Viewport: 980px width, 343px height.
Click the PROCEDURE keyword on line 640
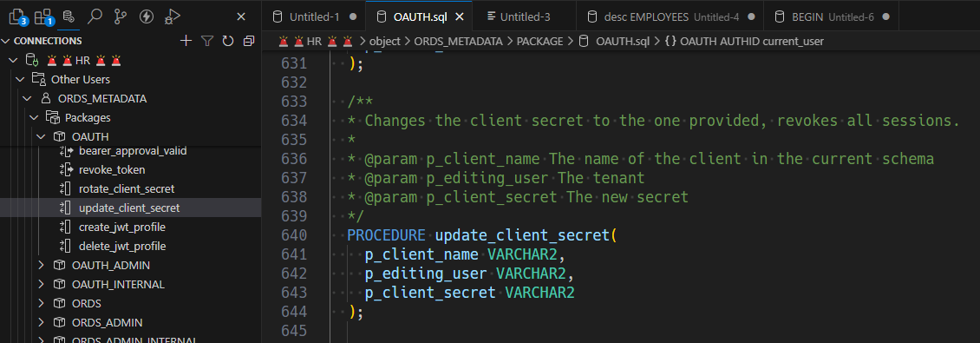coord(387,235)
